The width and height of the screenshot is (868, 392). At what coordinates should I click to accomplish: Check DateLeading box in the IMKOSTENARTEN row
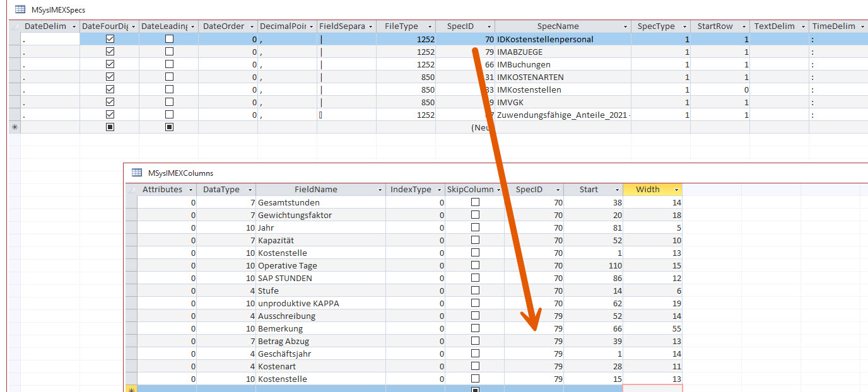pos(169,77)
